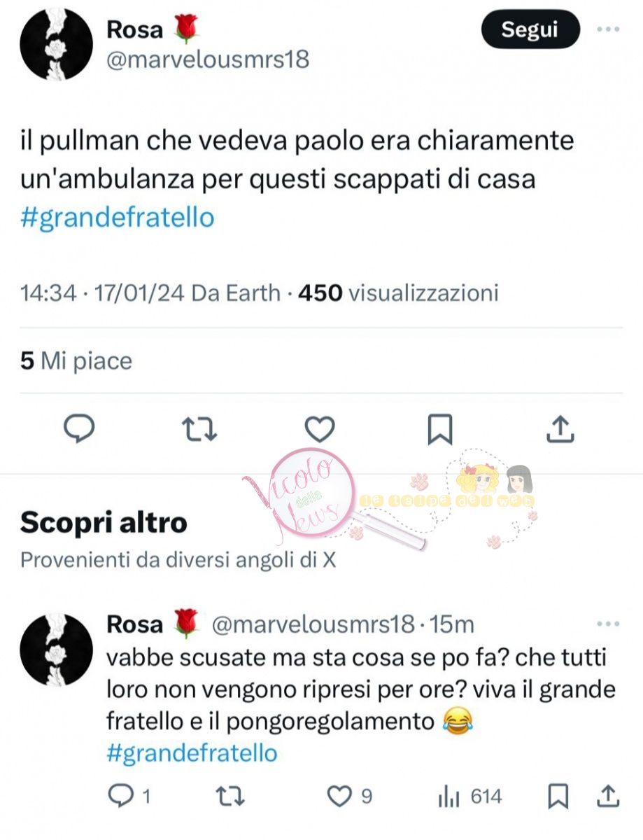643x840 pixels.
Task: Click the Segui button
Action: point(530,29)
